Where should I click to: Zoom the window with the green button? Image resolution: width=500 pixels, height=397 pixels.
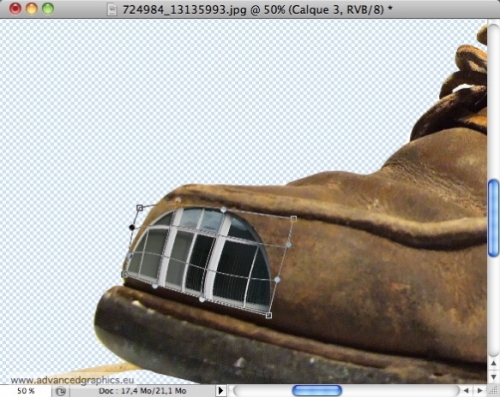coord(48,9)
